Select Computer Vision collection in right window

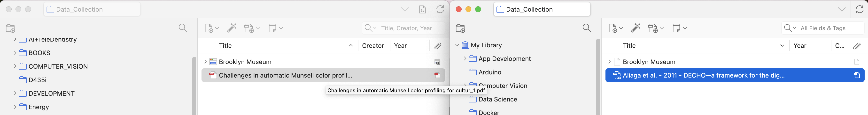(498, 86)
